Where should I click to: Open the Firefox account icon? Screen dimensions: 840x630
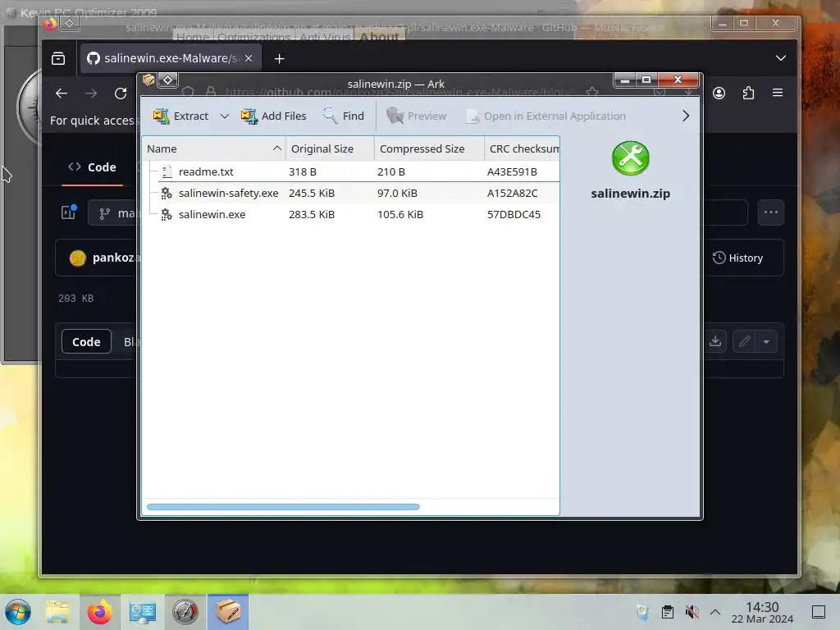tap(719, 94)
